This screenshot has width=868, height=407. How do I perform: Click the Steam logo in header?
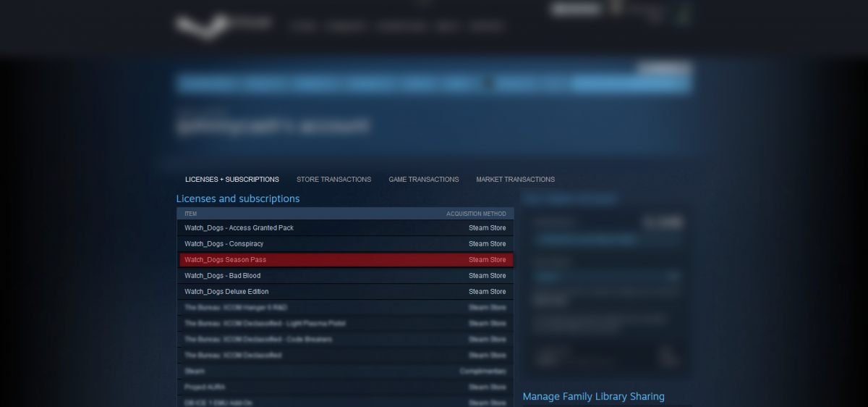[x=223, y=26]
